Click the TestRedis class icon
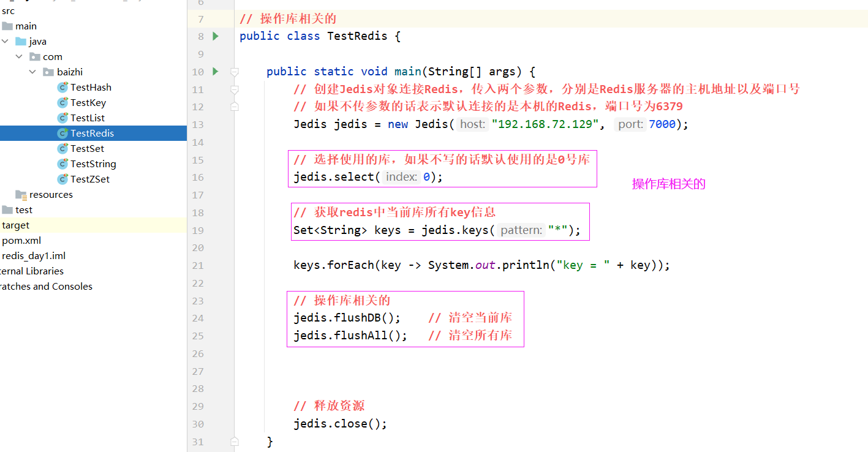The height and width of the screenshot is (452, 868). pos(62,133)
